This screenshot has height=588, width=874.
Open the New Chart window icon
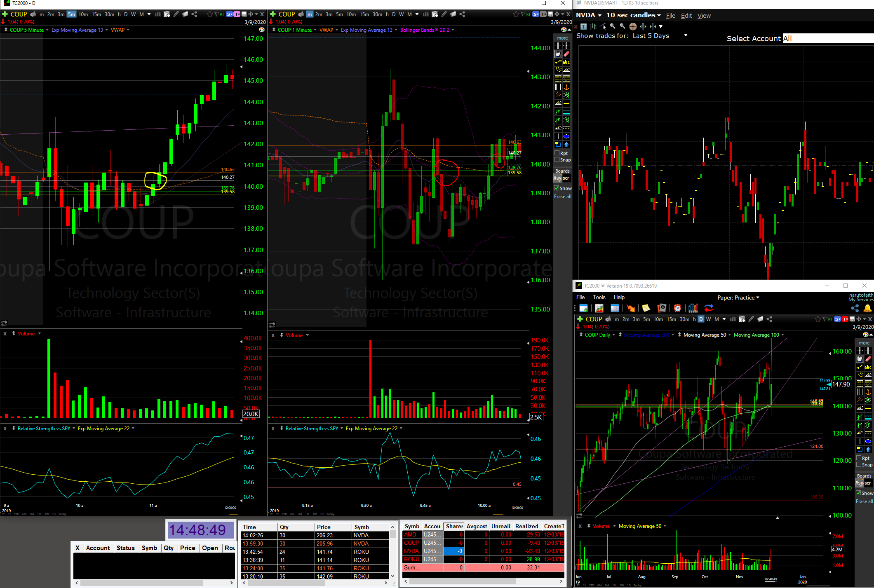click(x=584, y=308)
